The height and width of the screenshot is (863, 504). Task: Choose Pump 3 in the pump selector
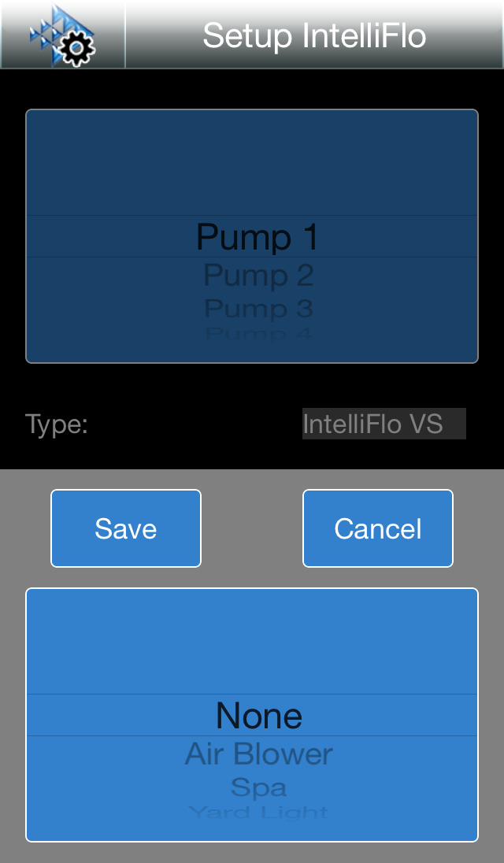[257, 308]
